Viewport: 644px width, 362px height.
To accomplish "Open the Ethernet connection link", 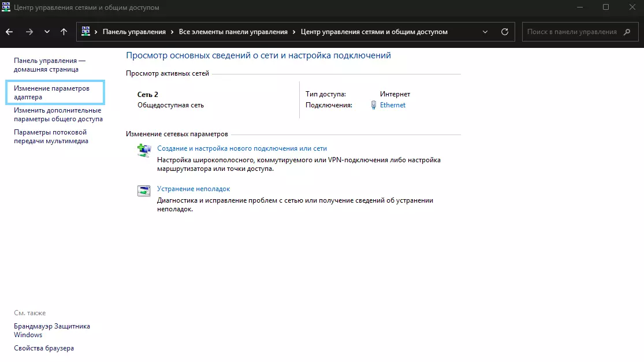I will (x=393, y=105).
